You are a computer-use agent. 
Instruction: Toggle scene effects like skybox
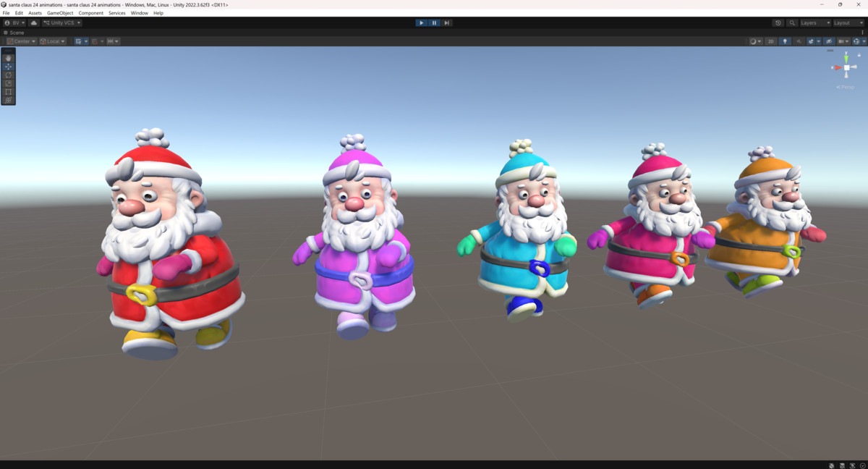(x=811, y=41)
